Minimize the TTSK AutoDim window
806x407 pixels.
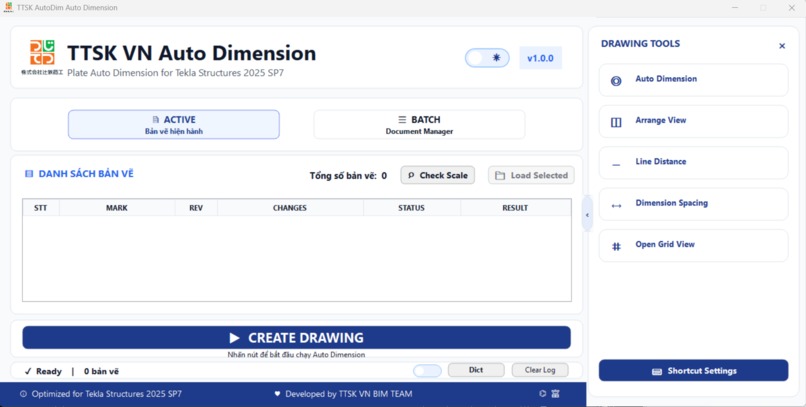click(736, 8)
